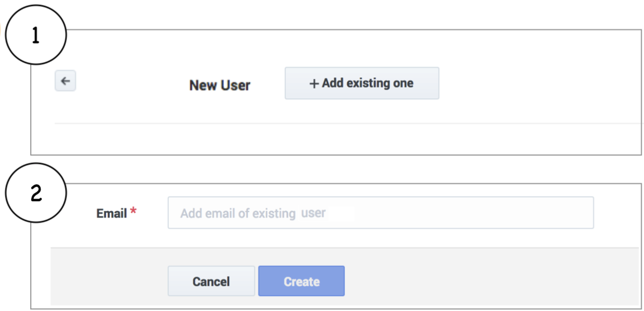Click the red required asterisk by Email
This screenshot has width=644, height=311.
point(134,213)
